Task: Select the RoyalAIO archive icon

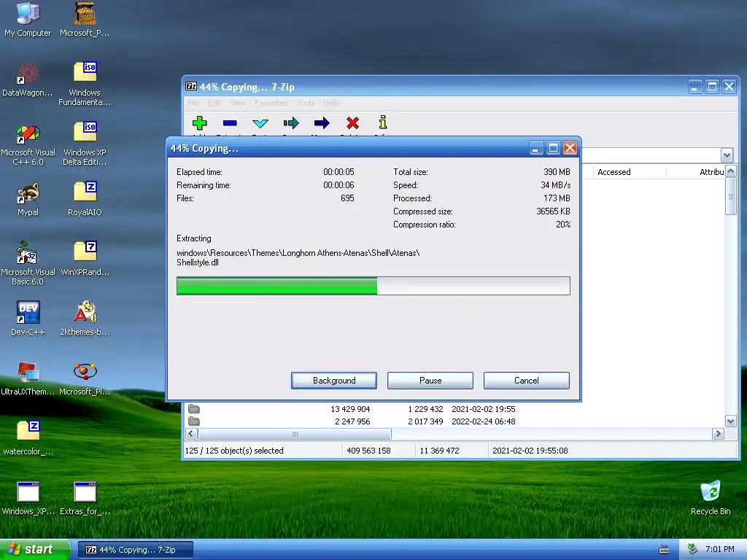Action: point(85,199)
